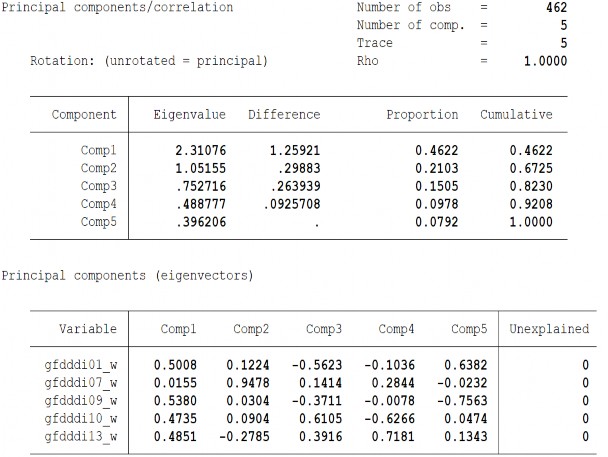Click the Cumulative column header
Viewport: 608px width, 457px height.
(515, 114)
